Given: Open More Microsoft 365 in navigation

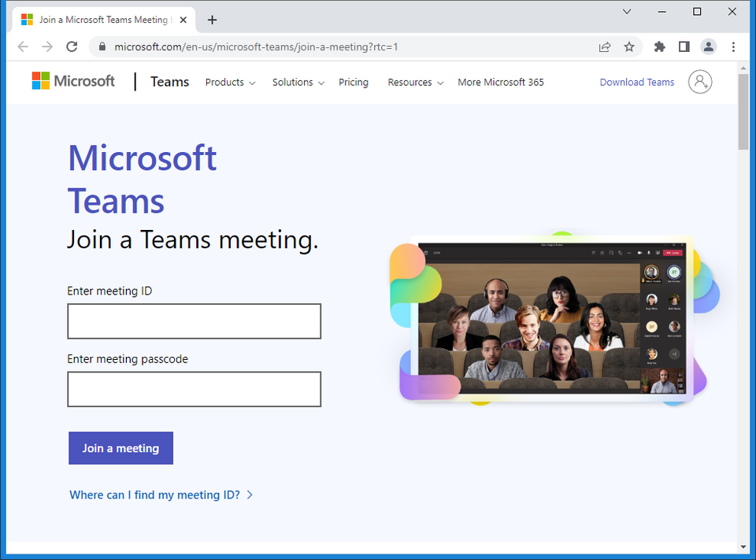Looking at the screenshot, I should pos(501,82).
